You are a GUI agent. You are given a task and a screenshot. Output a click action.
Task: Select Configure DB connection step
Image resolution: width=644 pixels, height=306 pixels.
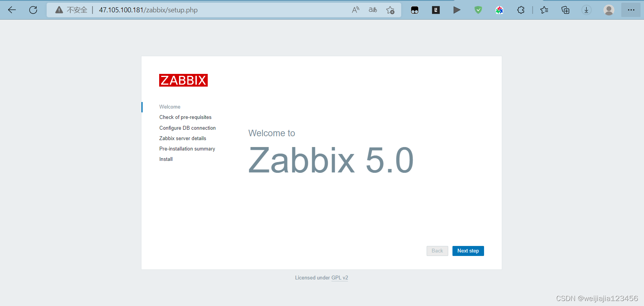tap(188, 128)
